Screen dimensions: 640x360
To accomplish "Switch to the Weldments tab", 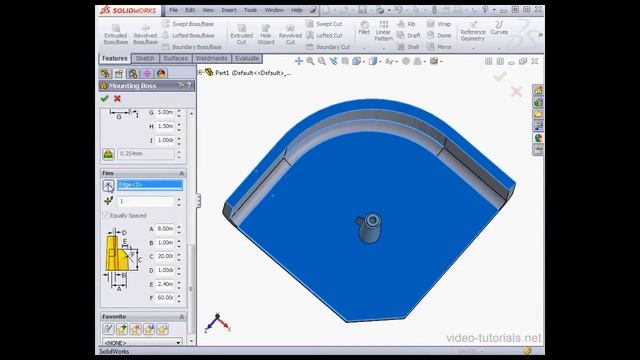I will (x=211, y=58).
